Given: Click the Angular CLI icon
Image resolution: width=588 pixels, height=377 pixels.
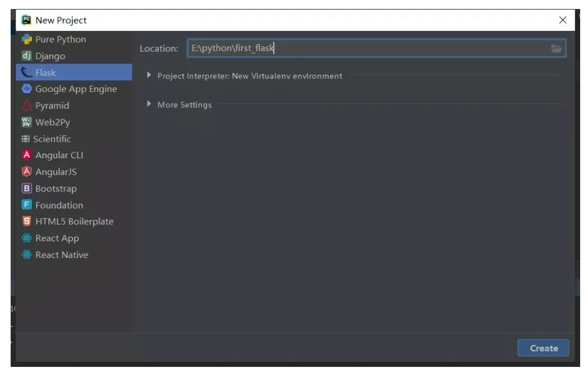Looking at the screenshot, I should pos(26,155).
